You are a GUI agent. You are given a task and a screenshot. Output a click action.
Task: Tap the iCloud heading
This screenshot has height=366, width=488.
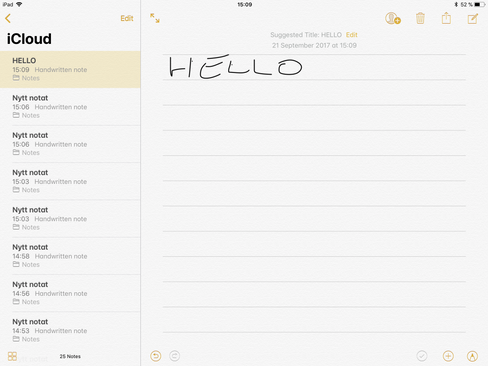coord(29,39)
